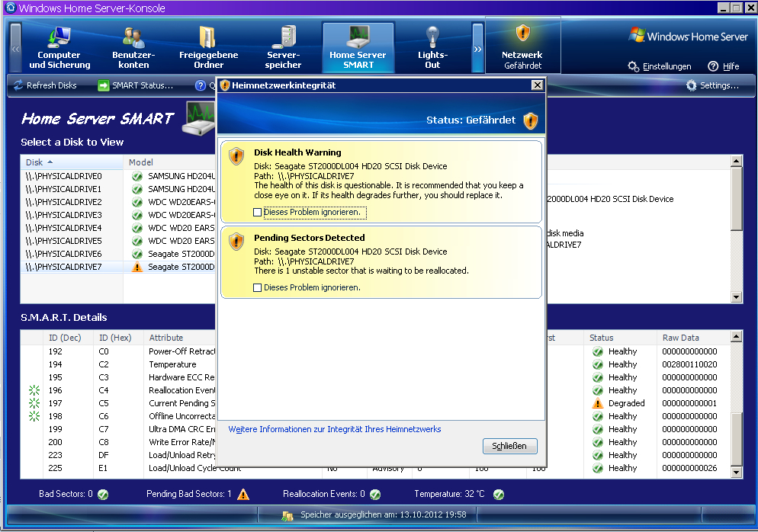This screenshot has height=532, width=758.
Task: Open Hilfe help
Action: click(x=724, y=66)
